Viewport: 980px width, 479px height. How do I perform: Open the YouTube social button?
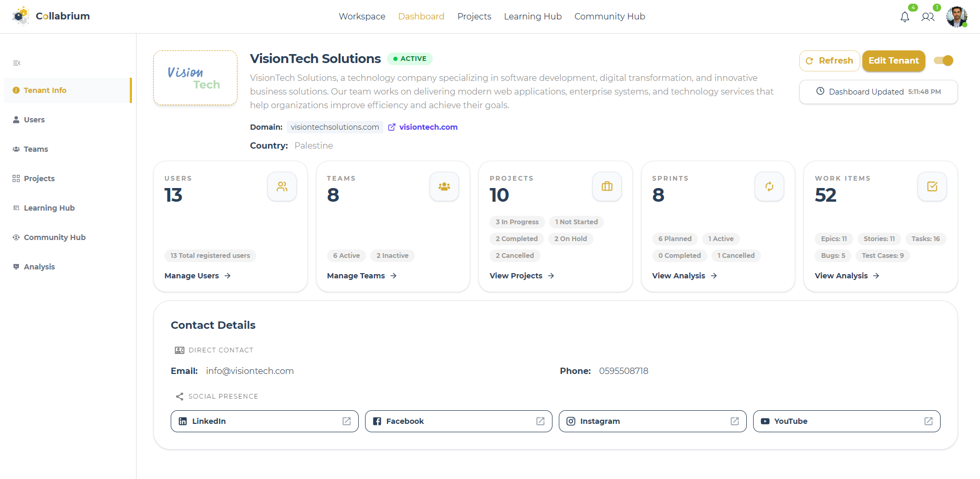[847, 421]
